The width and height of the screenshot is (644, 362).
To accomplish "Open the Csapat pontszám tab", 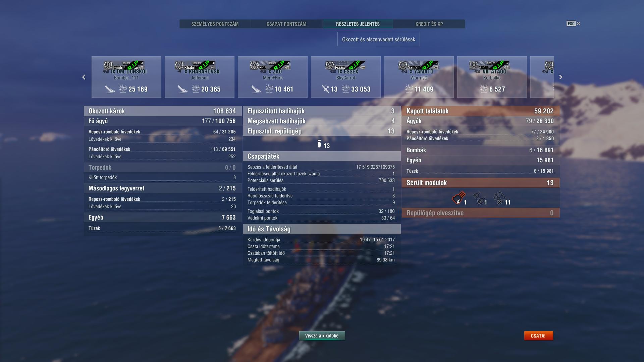I will pos(286,24).
